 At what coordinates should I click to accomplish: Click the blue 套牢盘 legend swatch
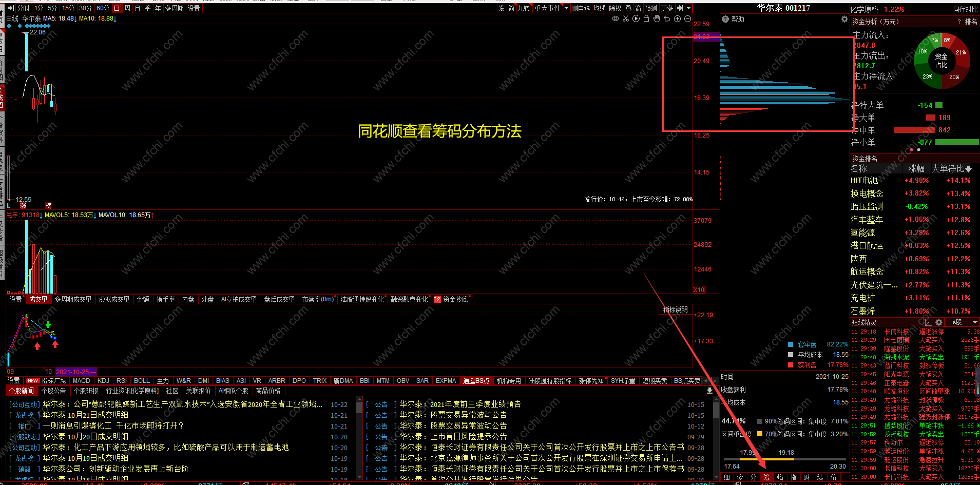[x=791, y=344]
